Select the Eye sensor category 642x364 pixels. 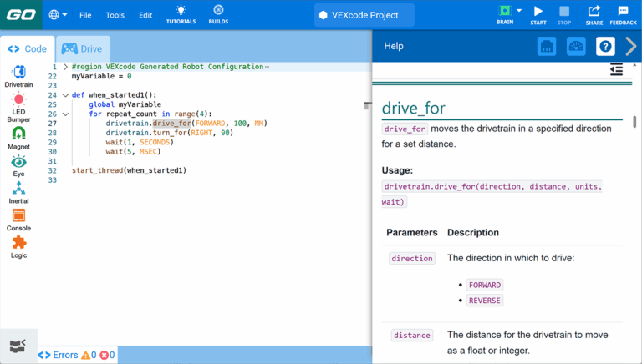(x=19, y=165)
